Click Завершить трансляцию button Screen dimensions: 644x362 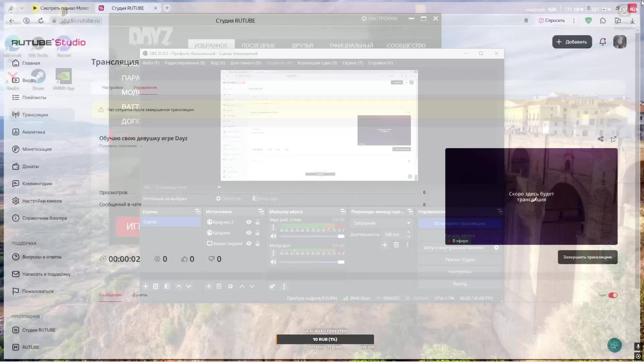click(x=587, y=257)
